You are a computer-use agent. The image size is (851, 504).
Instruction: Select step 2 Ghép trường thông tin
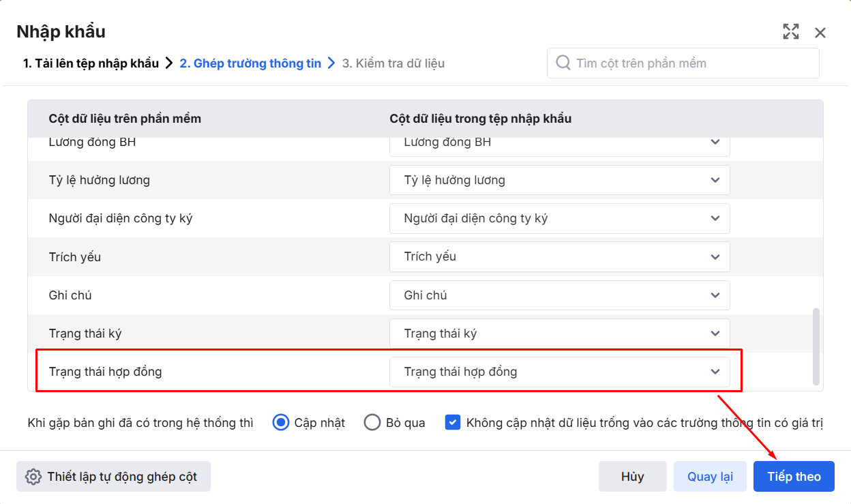[250, 63]
